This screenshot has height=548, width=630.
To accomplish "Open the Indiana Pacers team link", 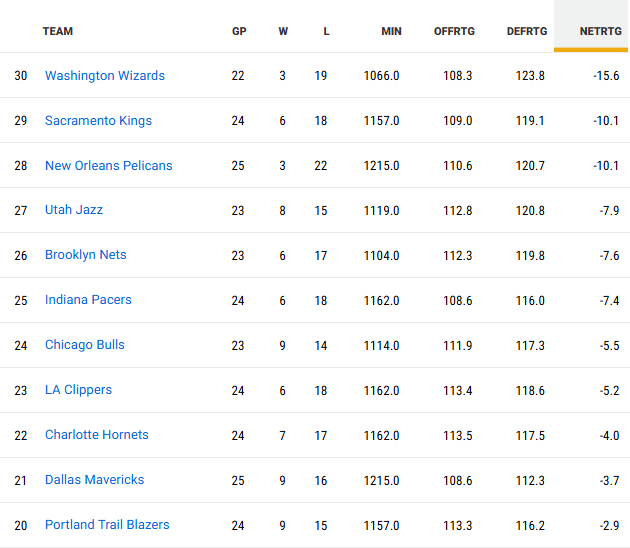I will coord(88,300).
